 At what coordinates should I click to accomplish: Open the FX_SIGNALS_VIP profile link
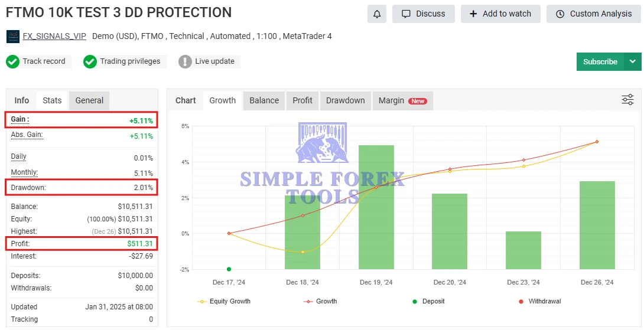[x=54, y=36]
